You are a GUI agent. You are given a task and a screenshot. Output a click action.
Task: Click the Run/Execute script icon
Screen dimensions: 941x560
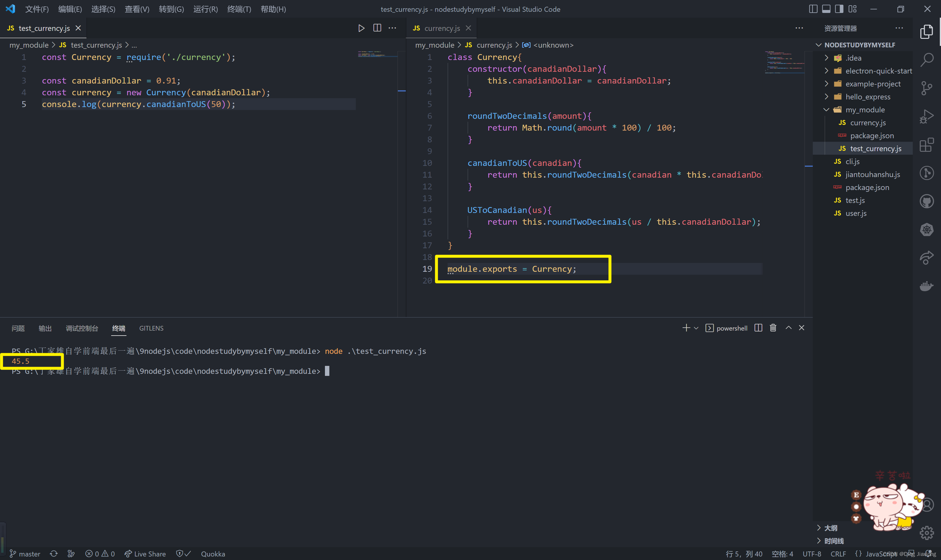click(x=361, y=28)
